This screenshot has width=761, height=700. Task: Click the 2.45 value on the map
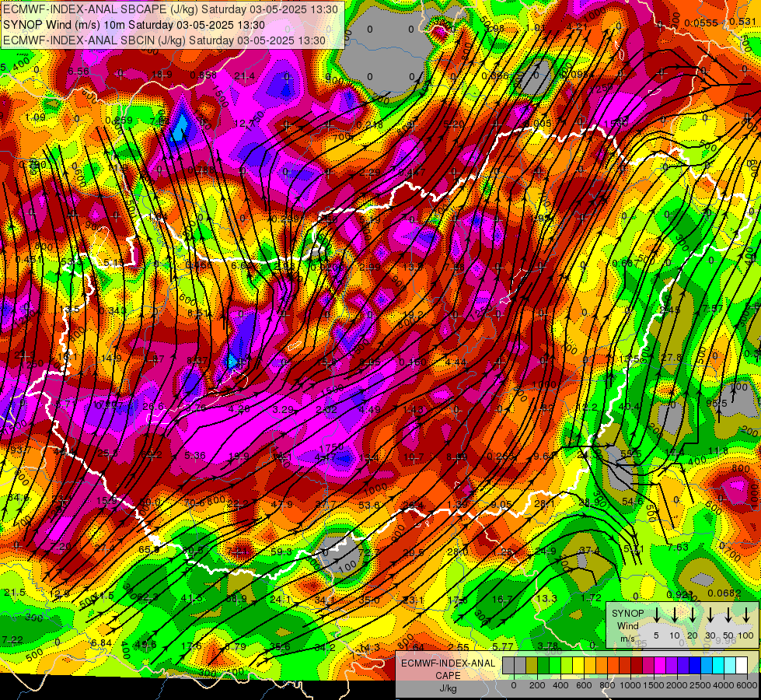670,310
